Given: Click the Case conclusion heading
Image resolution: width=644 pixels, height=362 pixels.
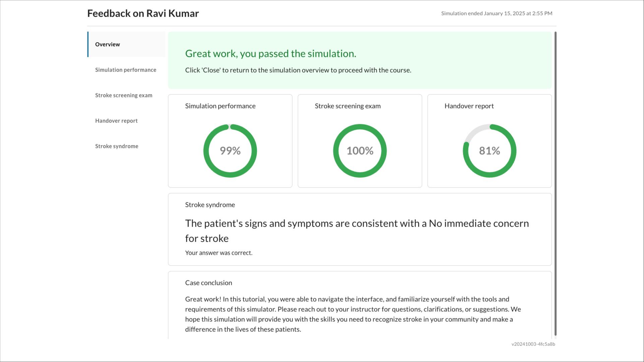Looking at the screenshot, I should pyautogui.click(x=209, y=283).
